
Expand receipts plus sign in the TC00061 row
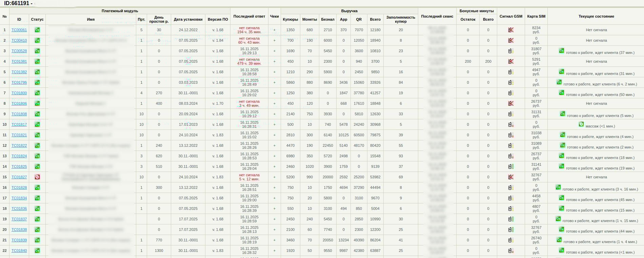tap(275, 30)
